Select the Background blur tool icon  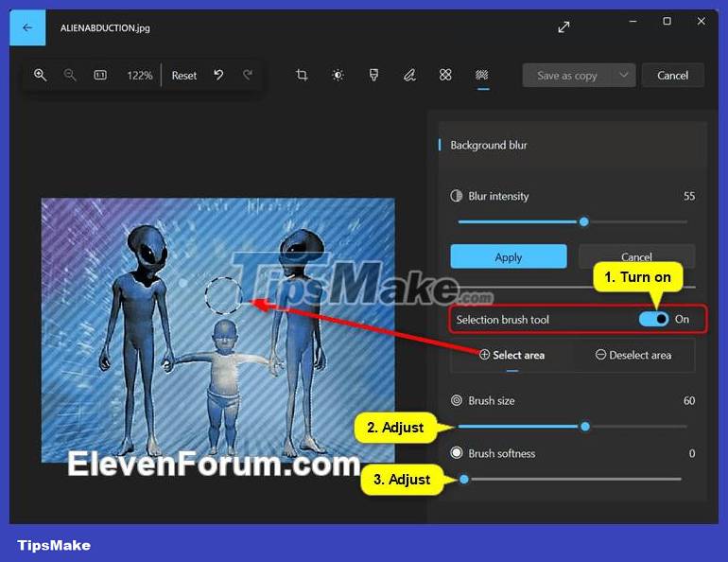tap(482, 75)
